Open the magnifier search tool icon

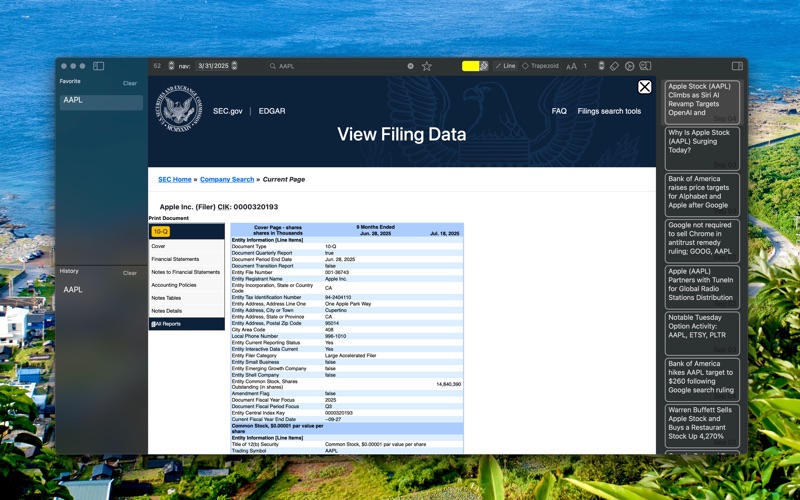(645, 66)
